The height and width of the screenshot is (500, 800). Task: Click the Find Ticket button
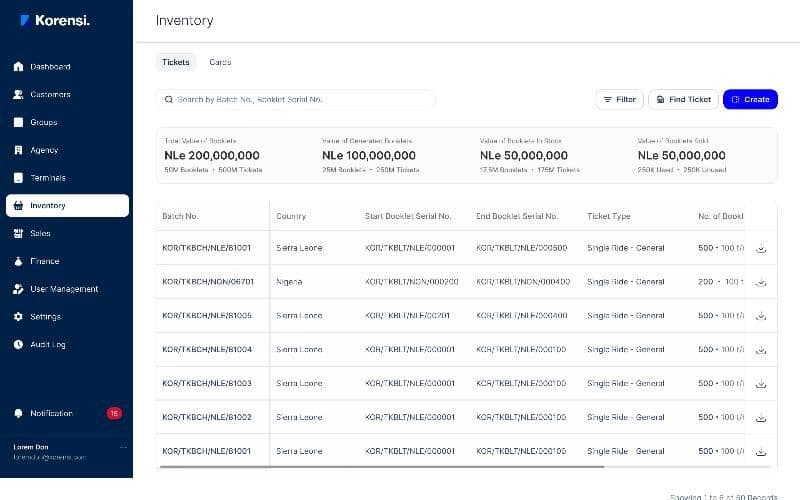683,99
